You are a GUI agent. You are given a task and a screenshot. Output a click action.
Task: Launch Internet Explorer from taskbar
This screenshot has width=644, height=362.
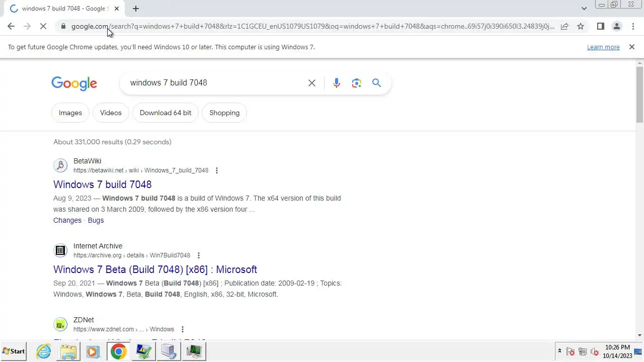(x=44, y=351)
